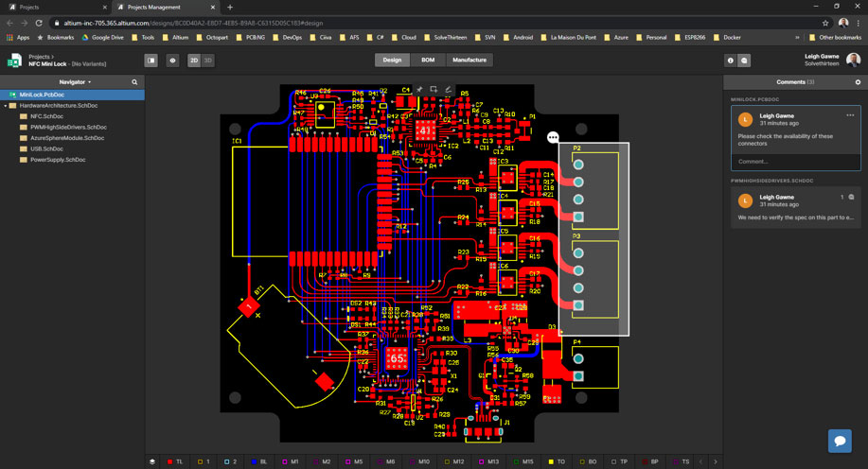Open the spec verification comment card

[795, 207]
